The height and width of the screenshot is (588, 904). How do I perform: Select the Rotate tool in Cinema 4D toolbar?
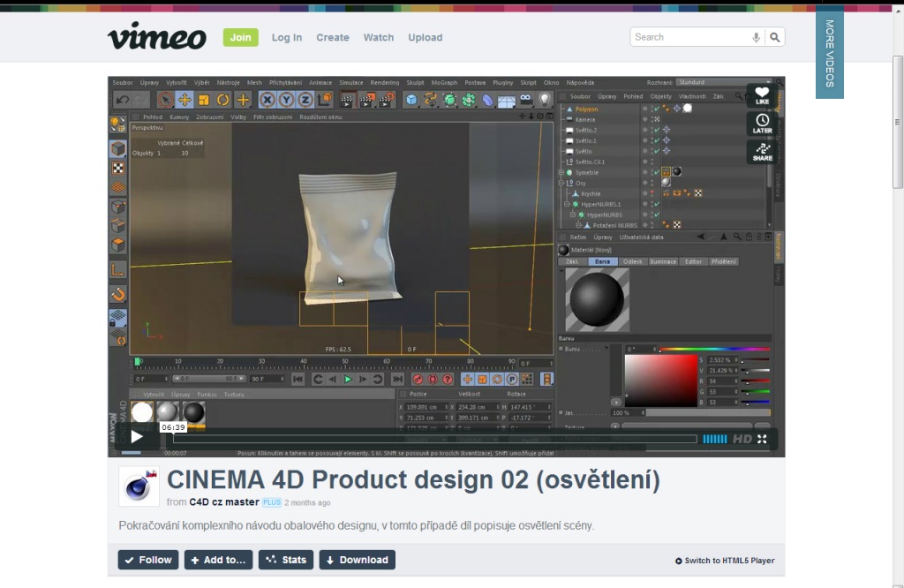[222, 100]
